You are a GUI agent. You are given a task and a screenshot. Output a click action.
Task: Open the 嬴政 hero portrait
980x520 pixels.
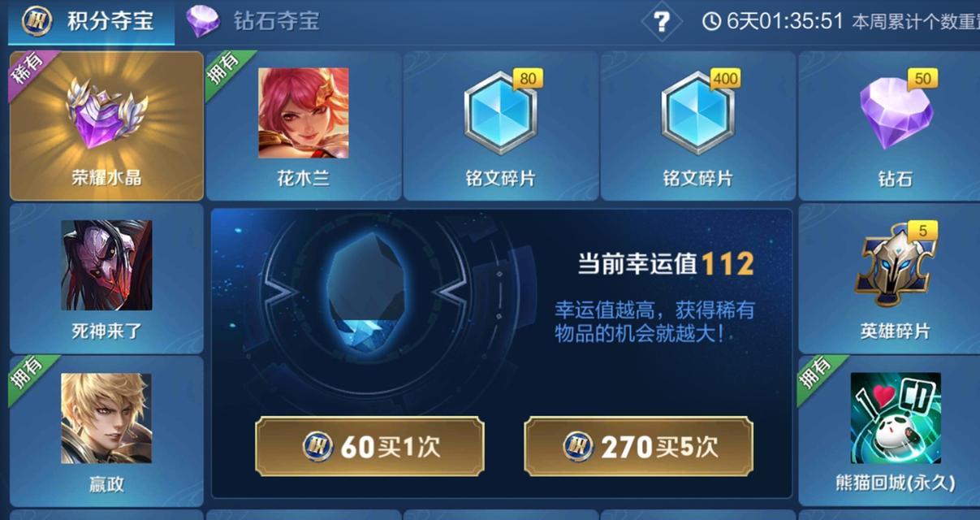point(106,418)
